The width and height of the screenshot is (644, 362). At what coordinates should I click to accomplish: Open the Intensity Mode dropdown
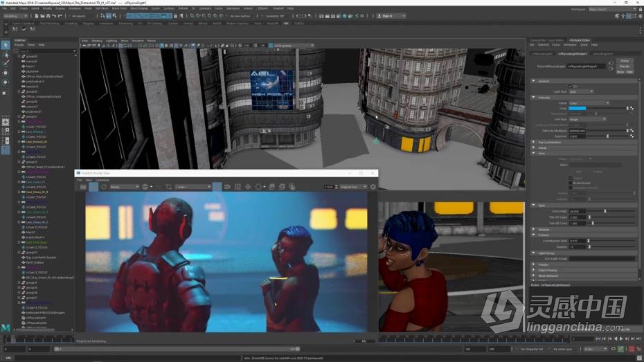tap(589, 103)
